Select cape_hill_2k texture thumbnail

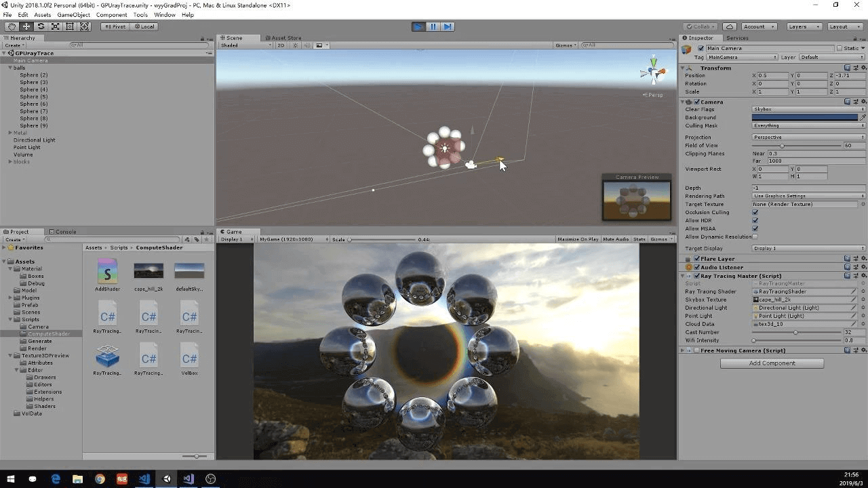tap(149, 270)
